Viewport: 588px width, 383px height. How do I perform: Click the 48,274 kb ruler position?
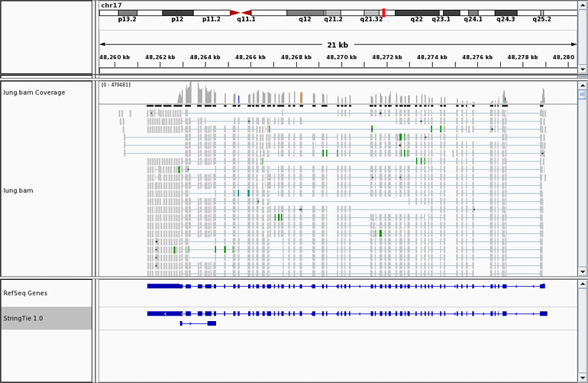coord(432,57)
